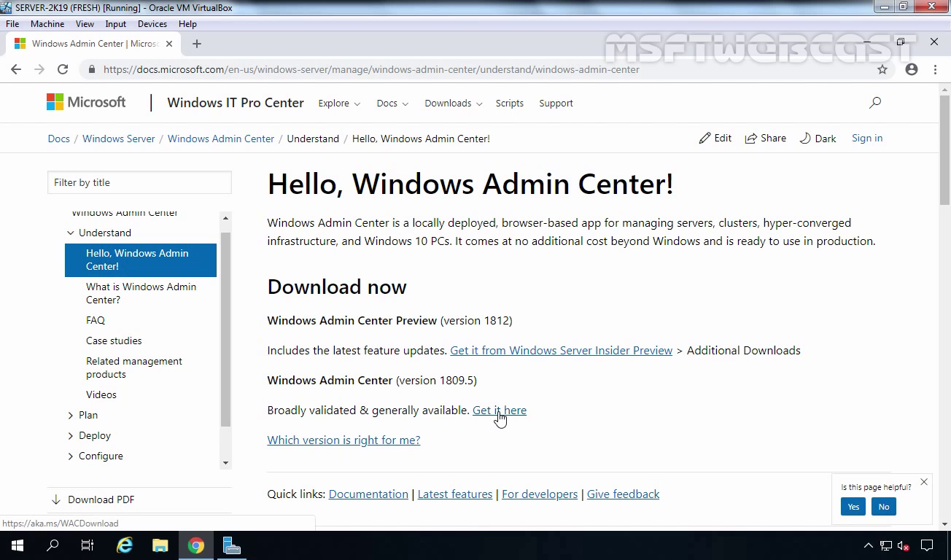The height and width of the screenshot is (560, 951).
Task: Open the VirtualBox Input menu
Action: pos(115,24)
